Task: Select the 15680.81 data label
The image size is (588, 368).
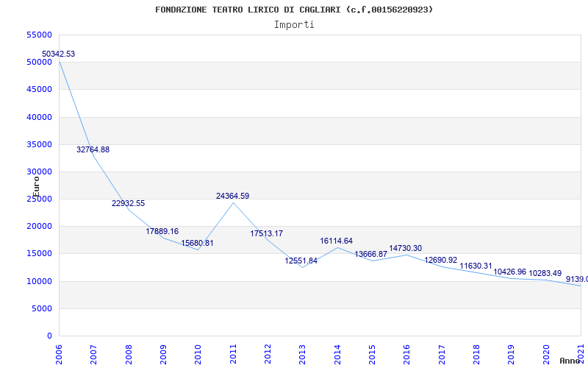Action: (197, 243)
